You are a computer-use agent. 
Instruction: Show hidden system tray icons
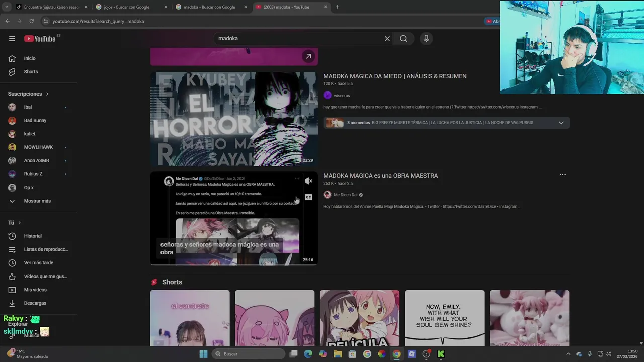click(568, 354)
